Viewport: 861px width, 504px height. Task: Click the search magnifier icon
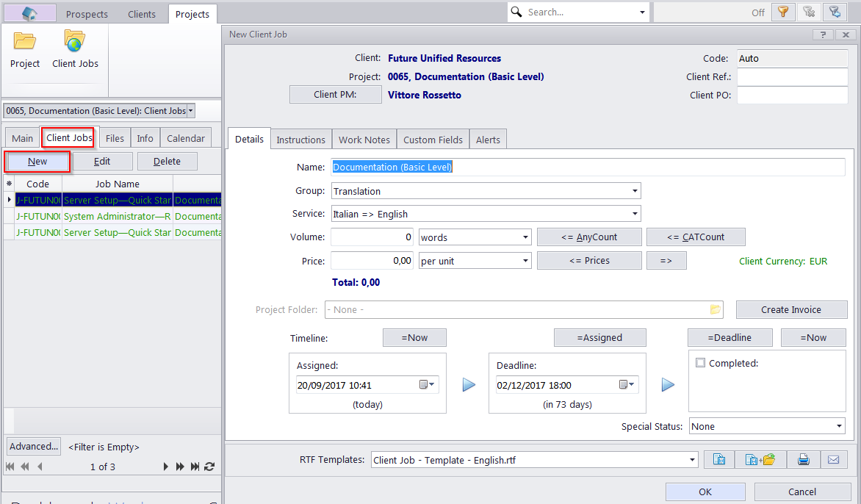(516, 12)
